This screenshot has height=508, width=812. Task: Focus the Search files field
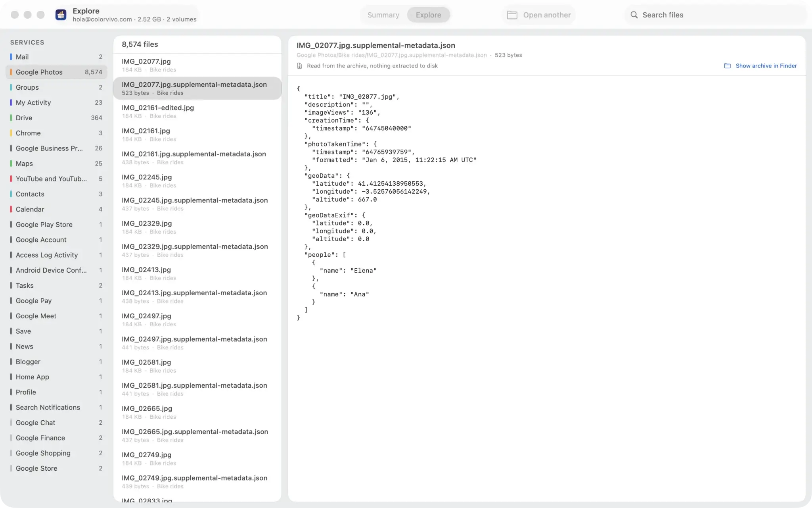tap(716, 15)
